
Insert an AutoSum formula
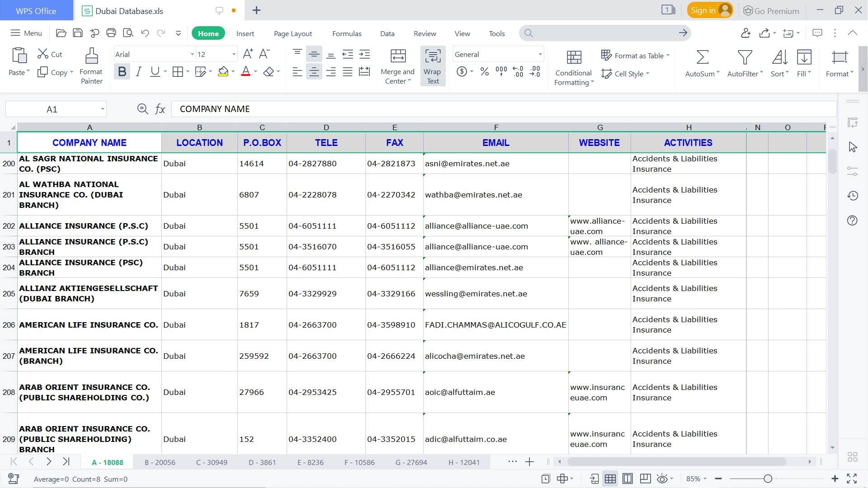701,63
